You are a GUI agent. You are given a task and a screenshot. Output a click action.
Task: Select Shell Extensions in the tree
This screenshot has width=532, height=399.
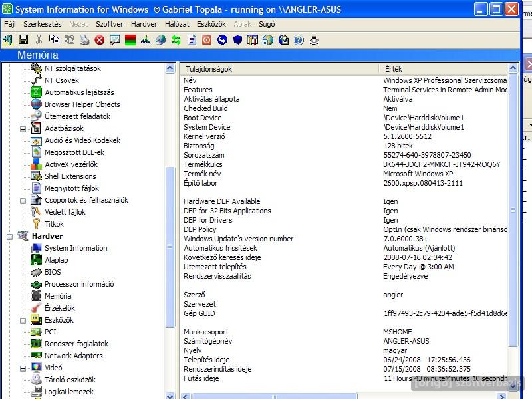(70, 176)
